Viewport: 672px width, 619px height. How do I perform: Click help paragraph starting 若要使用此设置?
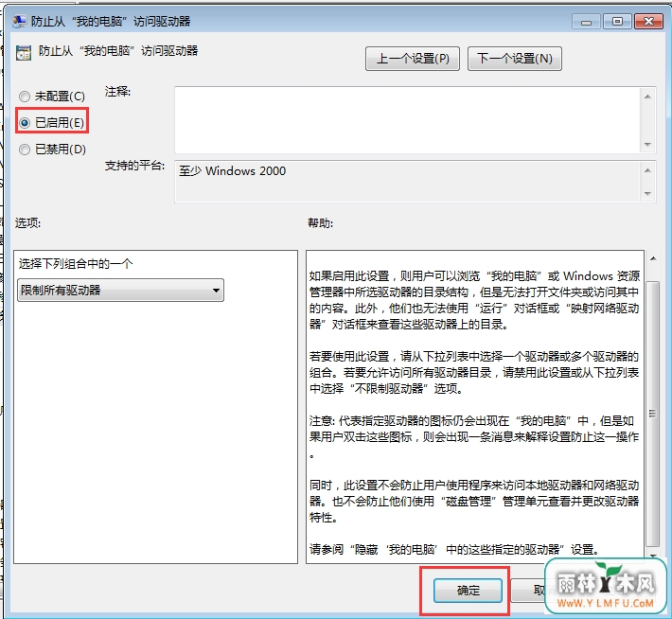pyautogui.click(x=474, y=373)
